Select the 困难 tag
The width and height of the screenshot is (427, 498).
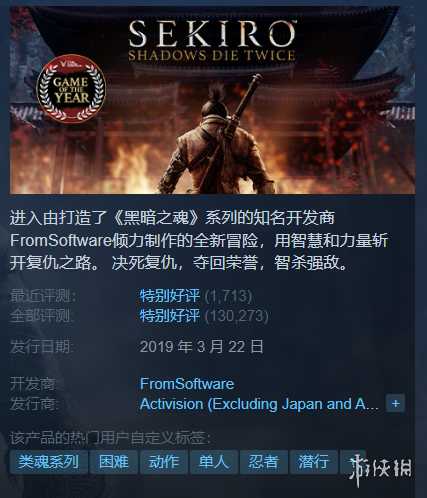tap(114, 462)
